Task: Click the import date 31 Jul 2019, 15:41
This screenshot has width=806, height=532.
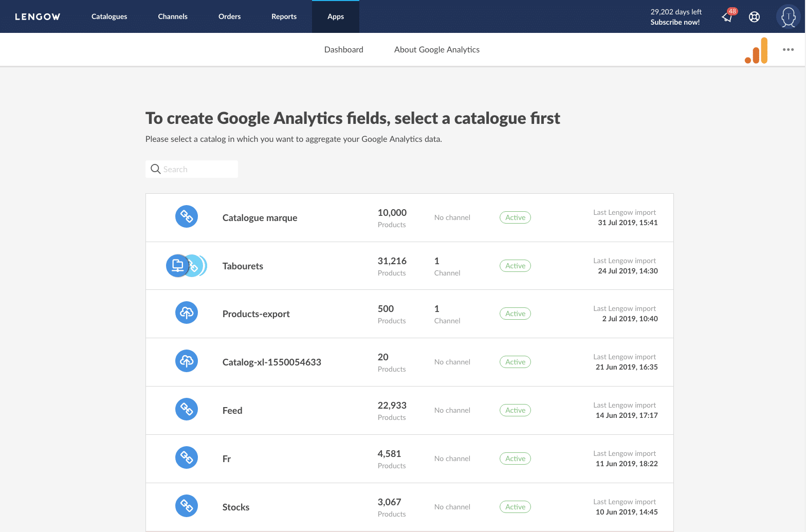Action: click(x=628, y=223)
